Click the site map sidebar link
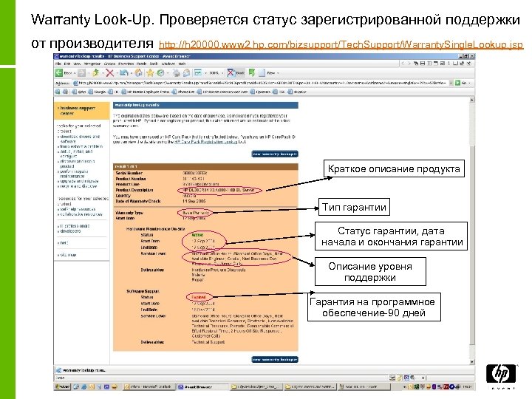532x399 pixels. coord(68,254)
